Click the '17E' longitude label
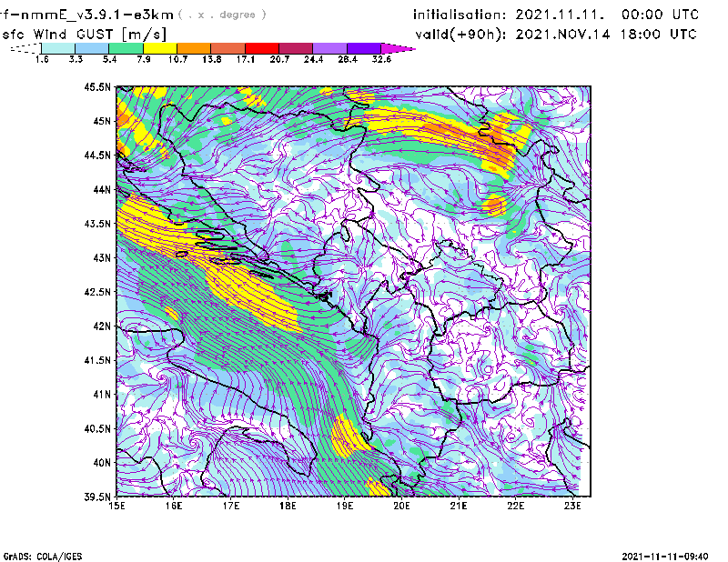728x562 pixels. [x=231, y=506]
